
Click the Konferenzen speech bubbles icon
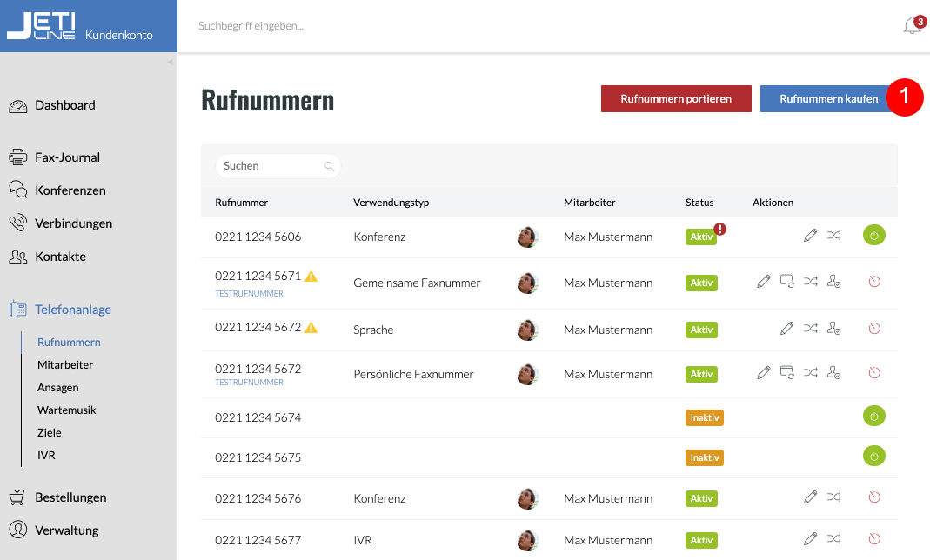tap(17, 190)
